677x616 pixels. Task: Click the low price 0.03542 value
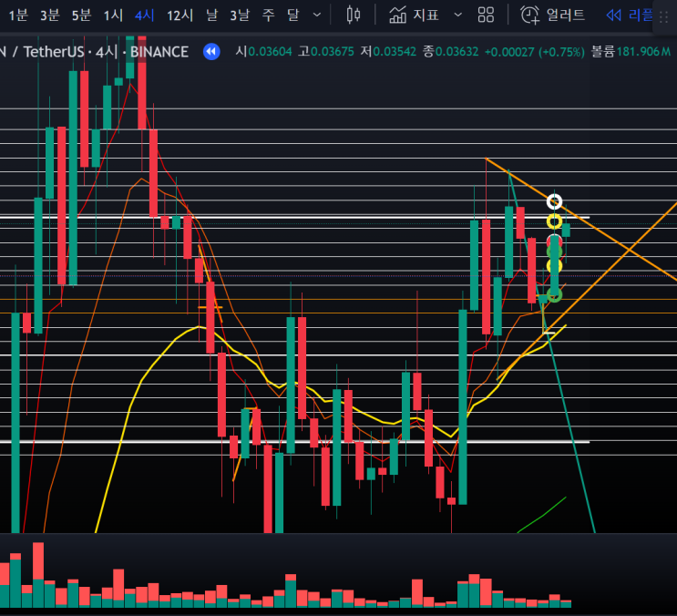[395, 52]
